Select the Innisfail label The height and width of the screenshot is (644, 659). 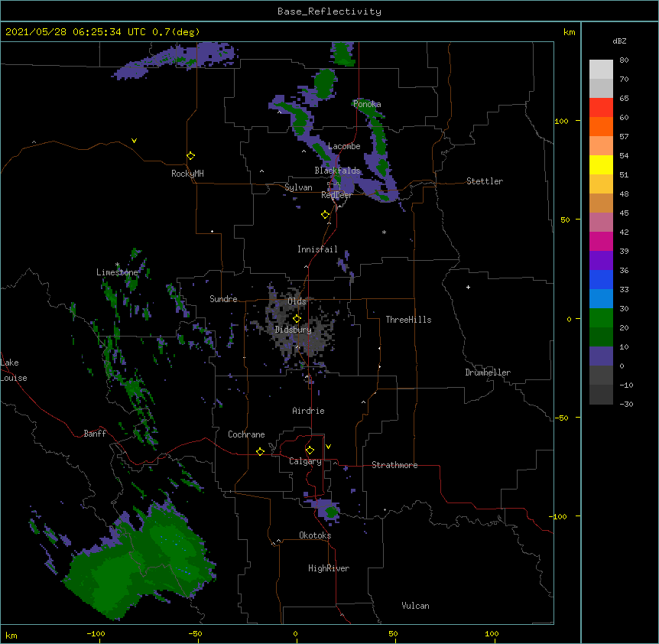[317, 249]
